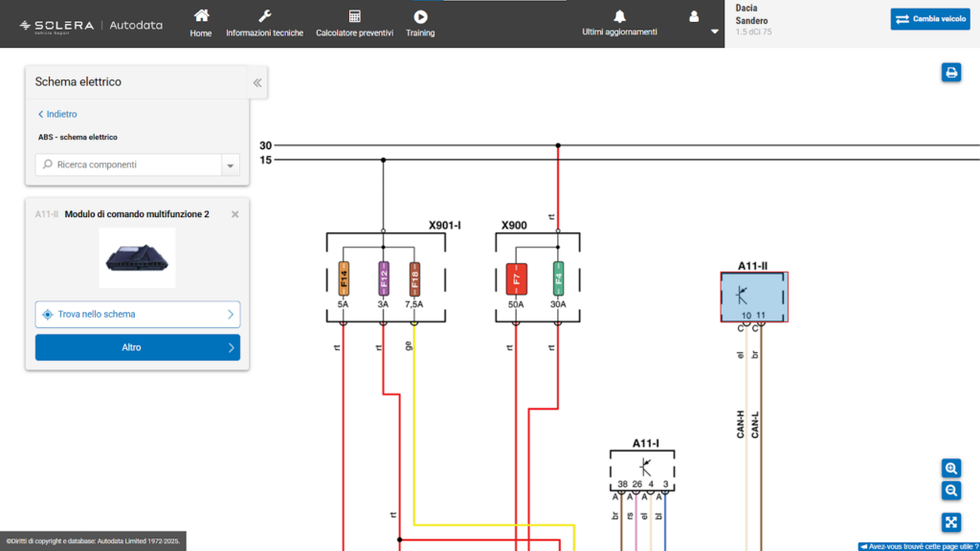The height and width of the screenshot is (551, 980).
Task: Click the CAN-H wire label
Action: click(x=741, y=424)
